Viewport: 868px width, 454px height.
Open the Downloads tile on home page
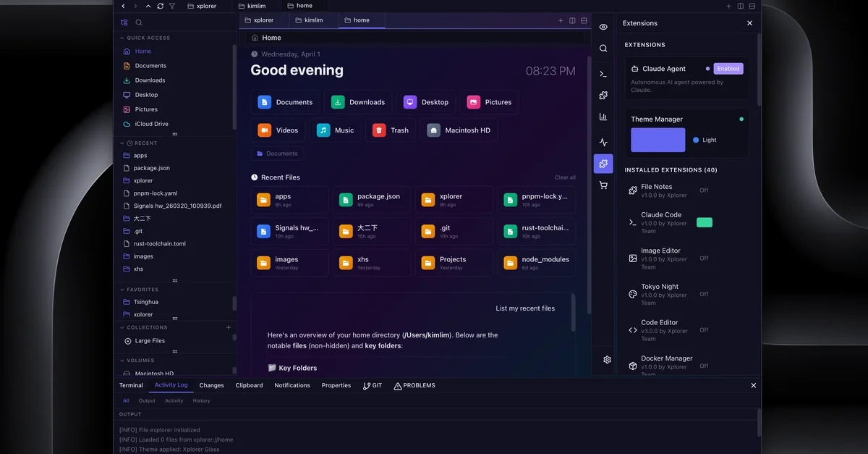[358, 102]
